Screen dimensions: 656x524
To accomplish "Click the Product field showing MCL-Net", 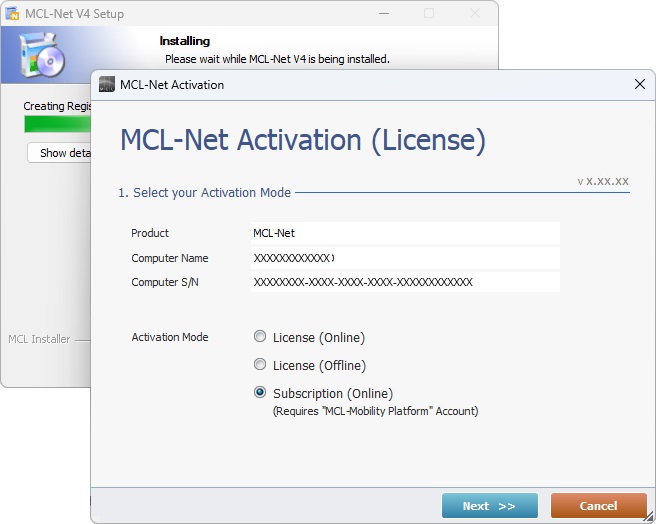I will tap(405, 233).
